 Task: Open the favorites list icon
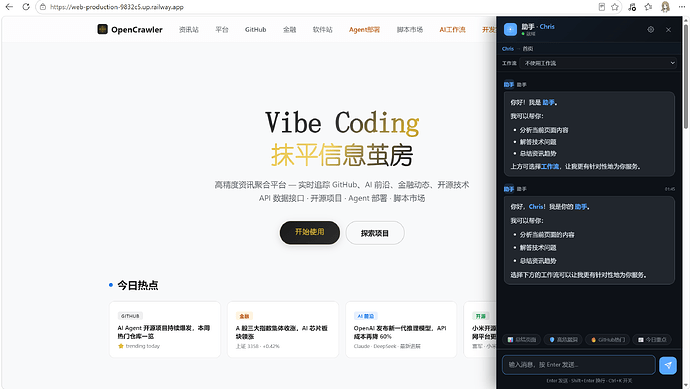pos(648,7)
